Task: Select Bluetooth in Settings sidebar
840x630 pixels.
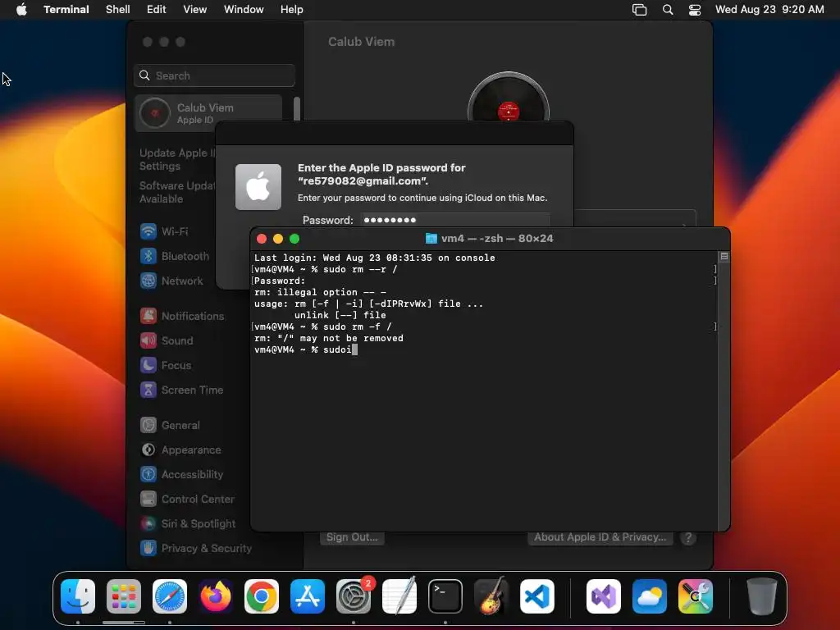Action: (x=174, y=256)
